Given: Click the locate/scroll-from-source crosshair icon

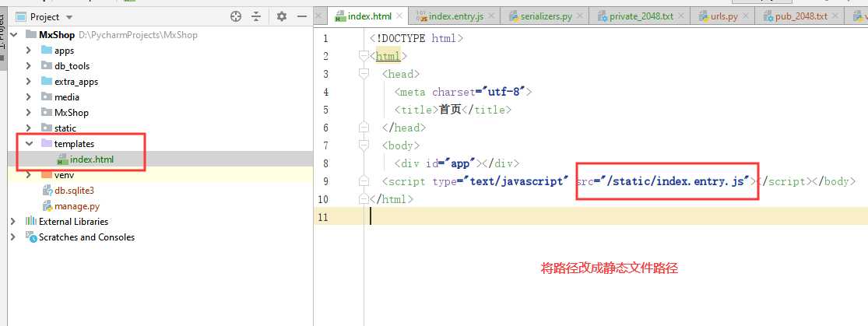Looking at the screenshot, I should (236, 16).
